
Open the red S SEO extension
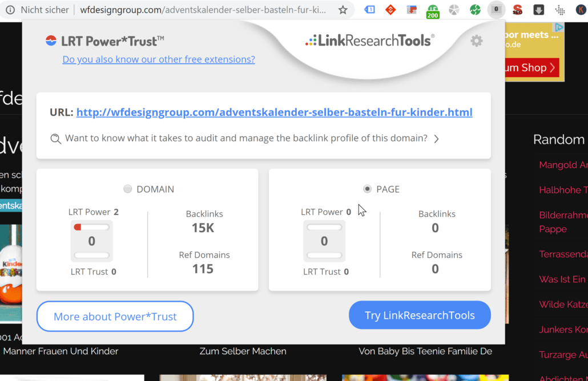518,10
